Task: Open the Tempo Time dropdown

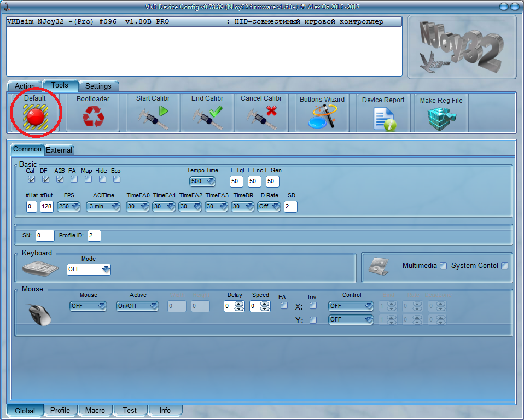Action: coord(202,182)
